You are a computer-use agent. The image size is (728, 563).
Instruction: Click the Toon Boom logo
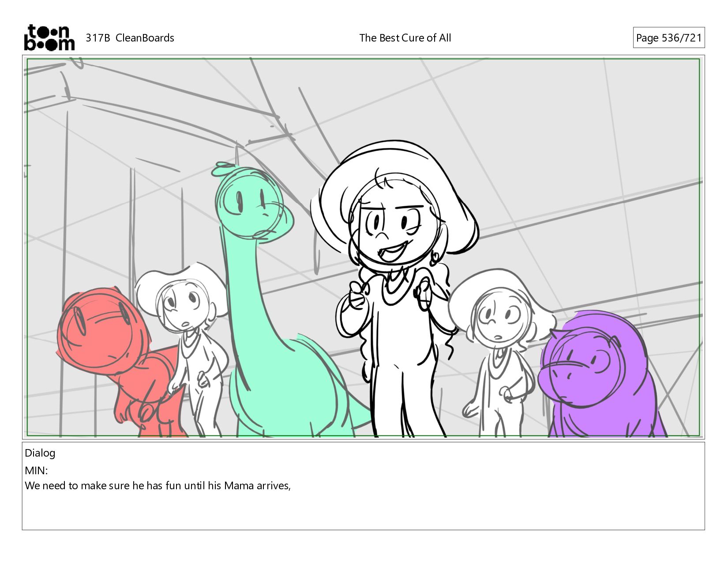point(49,38)
